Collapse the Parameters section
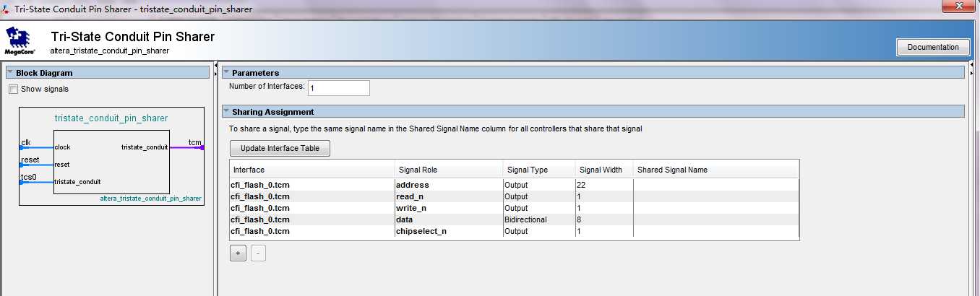The height and width of the screenshot is (296, 980). [x=226, y=73]
